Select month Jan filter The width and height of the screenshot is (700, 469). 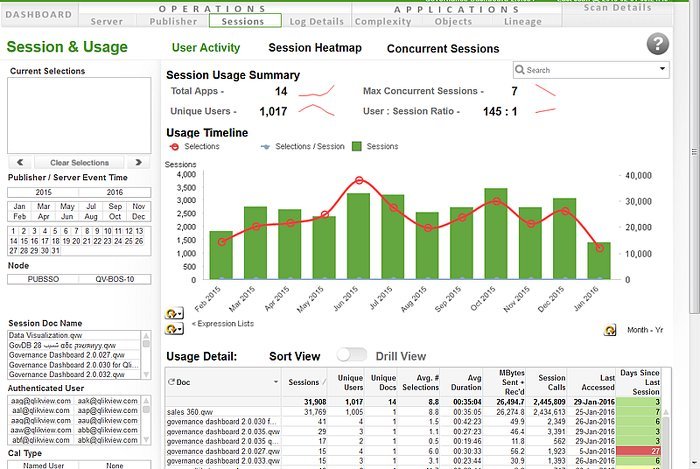19,206
